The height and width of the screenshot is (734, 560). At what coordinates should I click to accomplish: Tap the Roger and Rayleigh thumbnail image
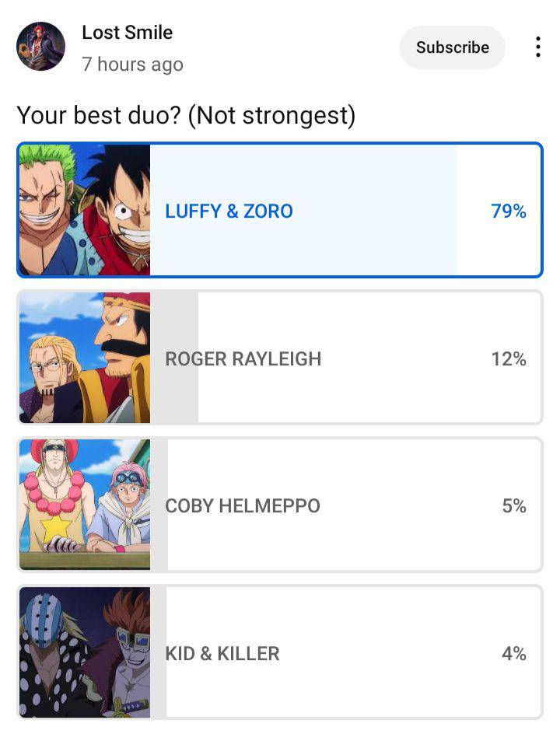[85, 358]
